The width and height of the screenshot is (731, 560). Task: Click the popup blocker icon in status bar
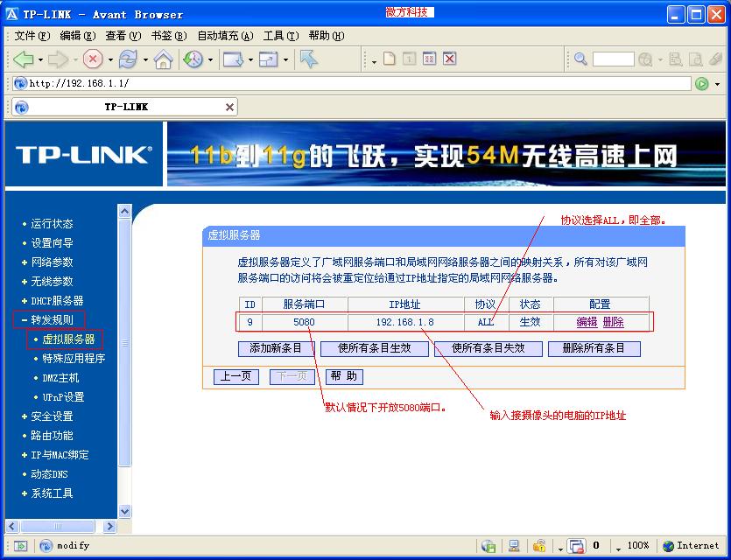(576, 545)
